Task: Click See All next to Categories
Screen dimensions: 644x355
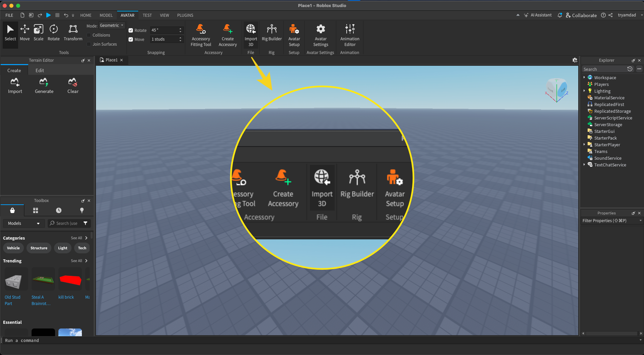Action: coord(79,238)
